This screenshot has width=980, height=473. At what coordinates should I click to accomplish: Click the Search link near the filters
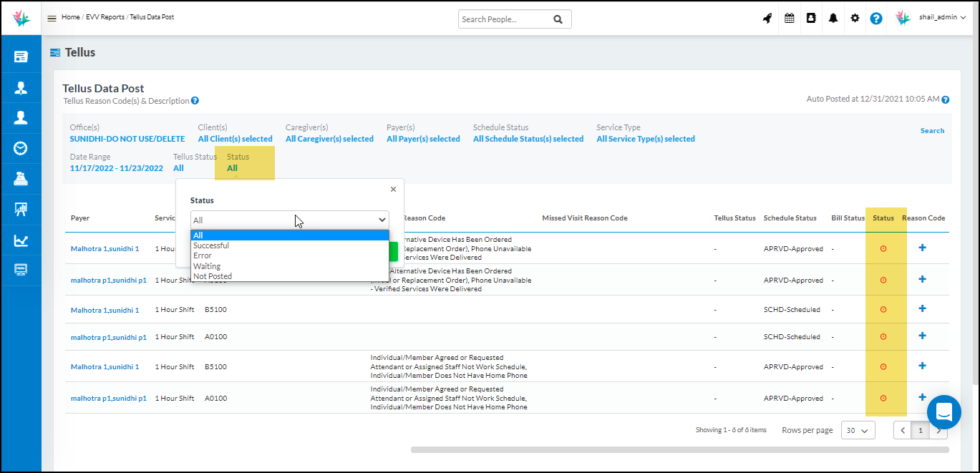point(932,130)
